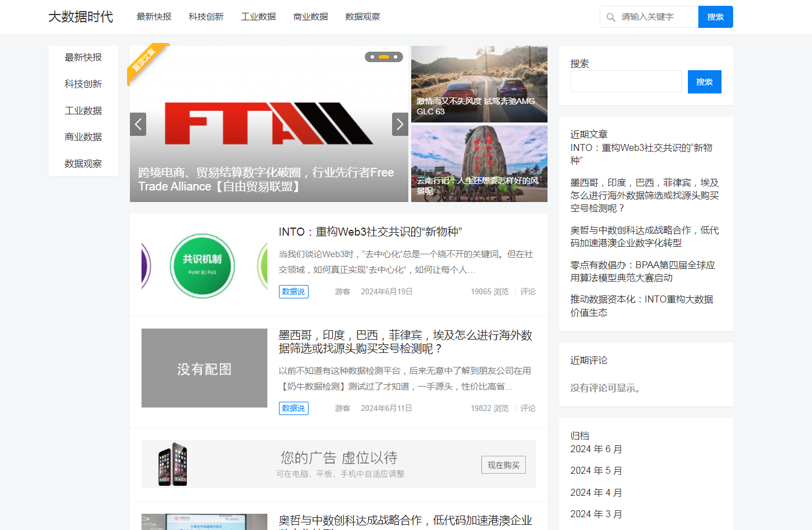Viewport: 812px width, 530px height.
Task: Select the first carousel indicator dot
Action: tap(372, 57)
